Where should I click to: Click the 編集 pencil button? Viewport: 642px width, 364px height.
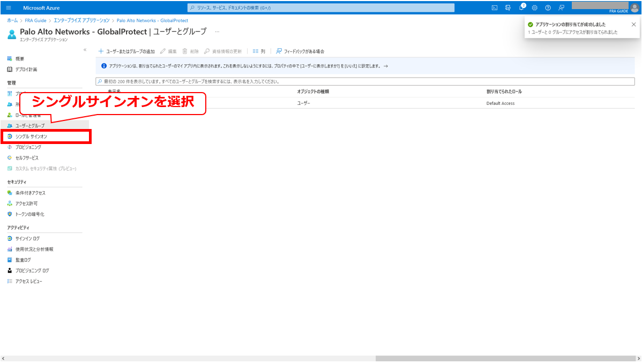[x=168, y=51]
